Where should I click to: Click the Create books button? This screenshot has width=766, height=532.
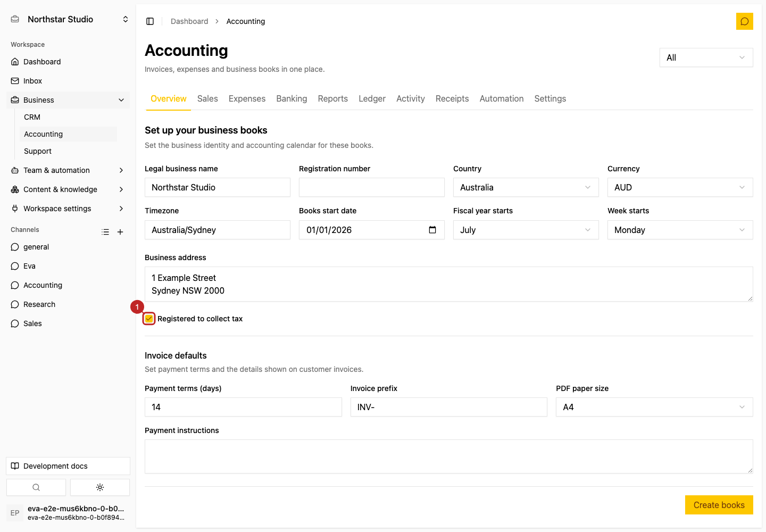pos(719,505)
